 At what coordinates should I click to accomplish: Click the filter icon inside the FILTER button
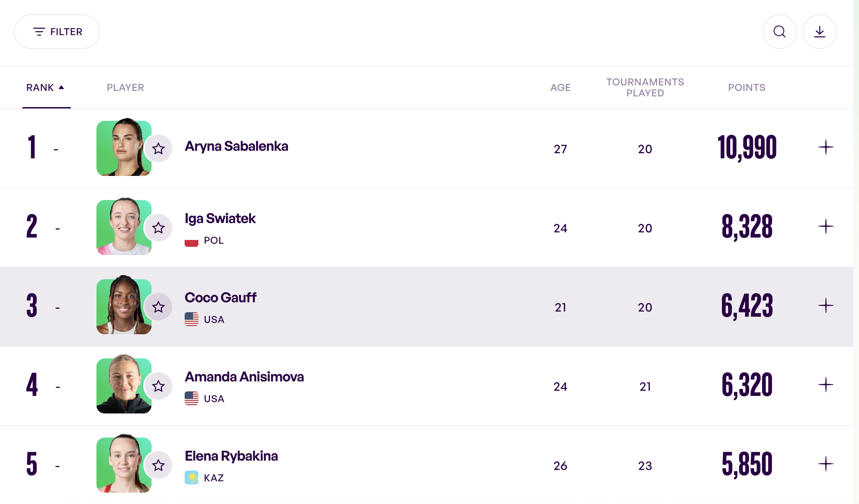pos(39,31)
